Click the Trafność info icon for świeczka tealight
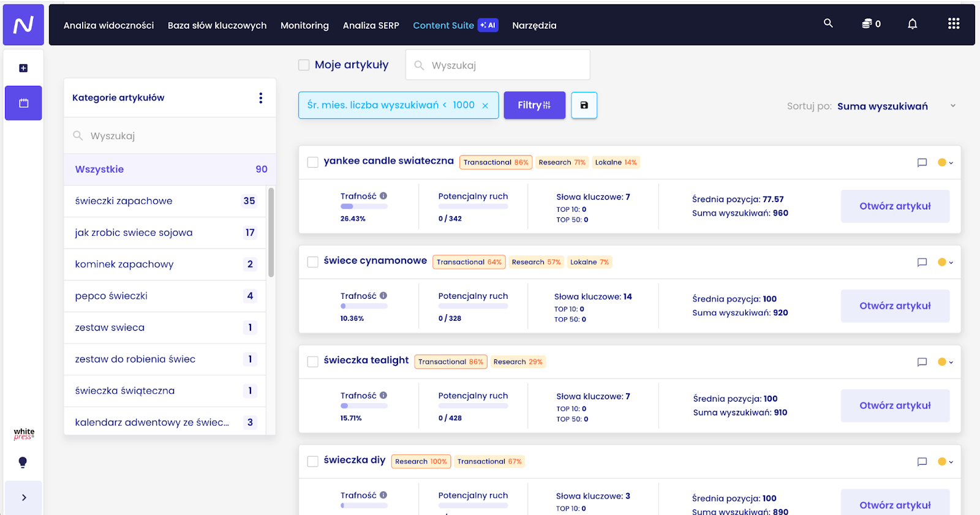Viewport: 980px width, 515px height. tap(383, 396)
